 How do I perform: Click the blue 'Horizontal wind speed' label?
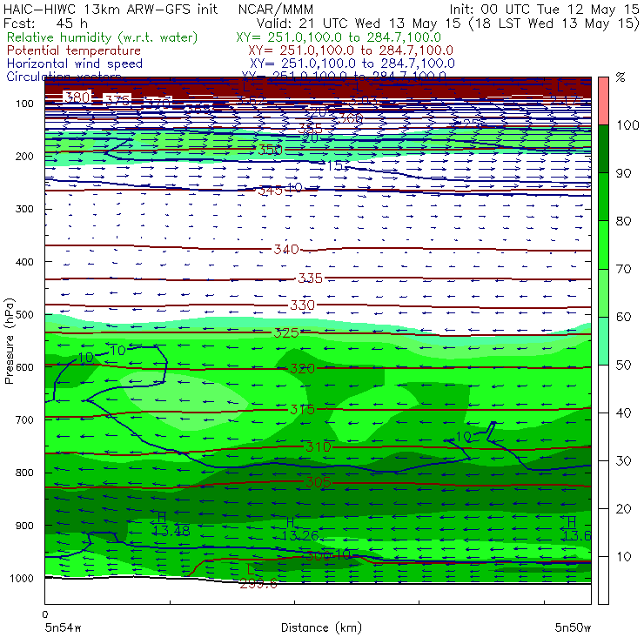[74, 64]
